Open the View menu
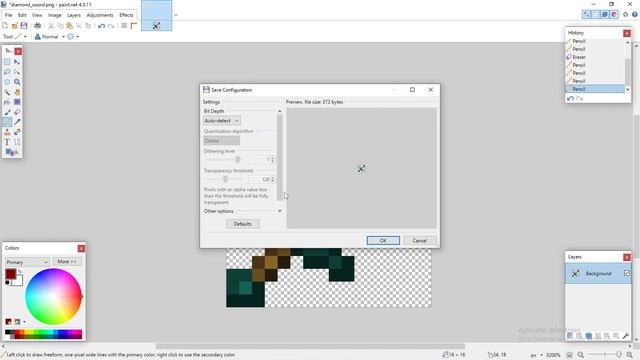 tap(37, 15)
